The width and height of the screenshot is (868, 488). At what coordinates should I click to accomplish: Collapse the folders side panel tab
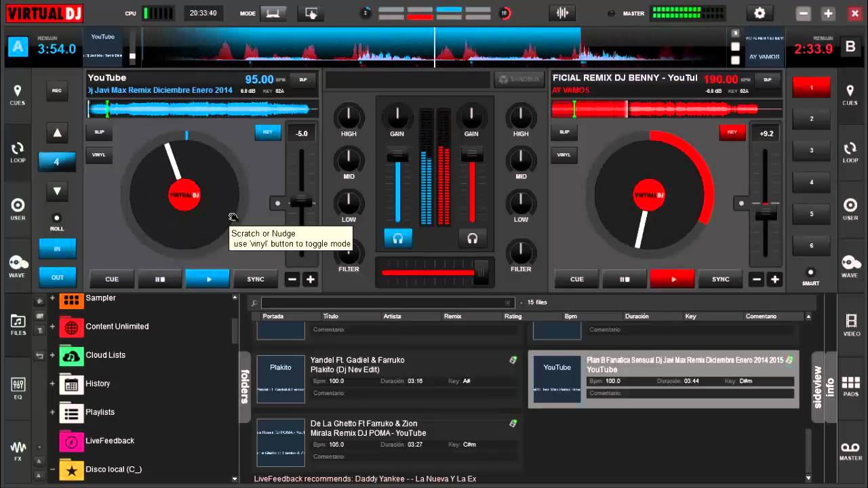[x=245, y=386]
